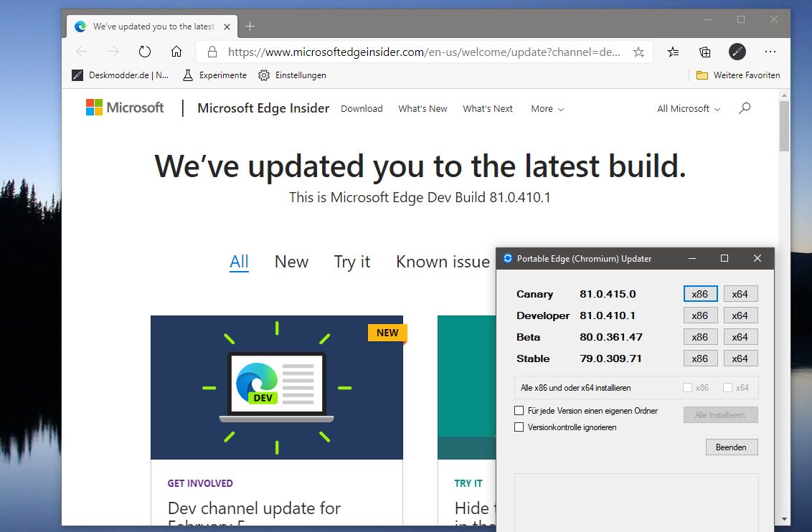Viewport: 812px width, 532px height.
Task: Download Canary x64 build
Action: (740, 294)
